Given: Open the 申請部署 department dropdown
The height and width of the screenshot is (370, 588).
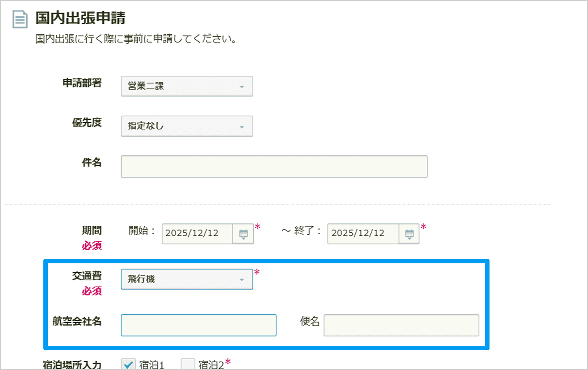Looking at the screenshot, I should [x=187, y=86].
